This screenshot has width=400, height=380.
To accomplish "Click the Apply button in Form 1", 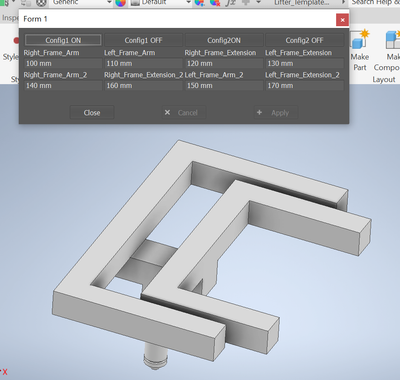I will pos(275,113).
